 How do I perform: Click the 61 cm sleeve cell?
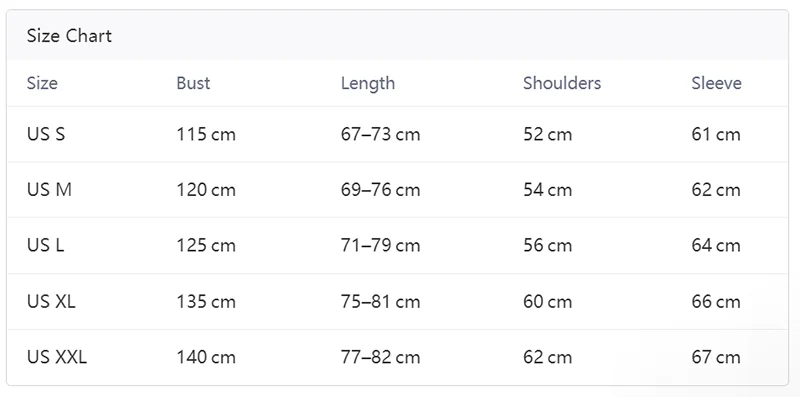tap(716, 134)
